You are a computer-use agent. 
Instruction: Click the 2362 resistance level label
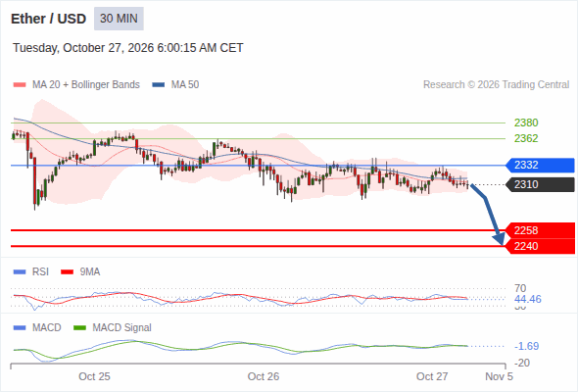(526, 138)
